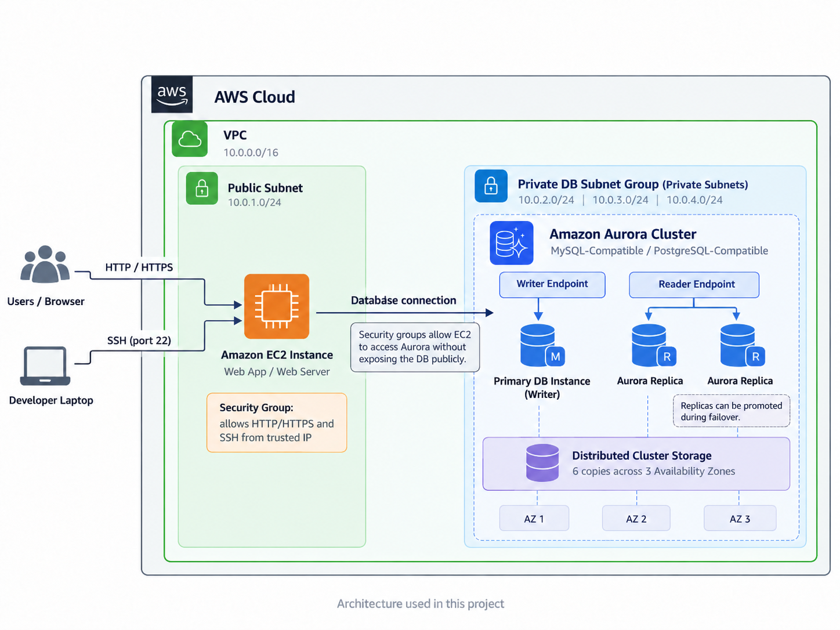840x630 pixels.
Task: Click the 'Users / Browser' label
Action: [x=46, y=302]
